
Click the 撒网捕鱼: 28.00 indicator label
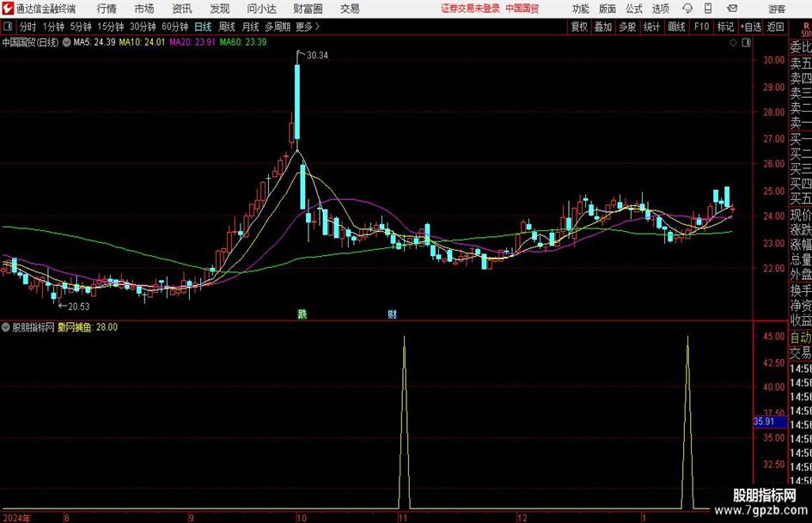point(88,327)
